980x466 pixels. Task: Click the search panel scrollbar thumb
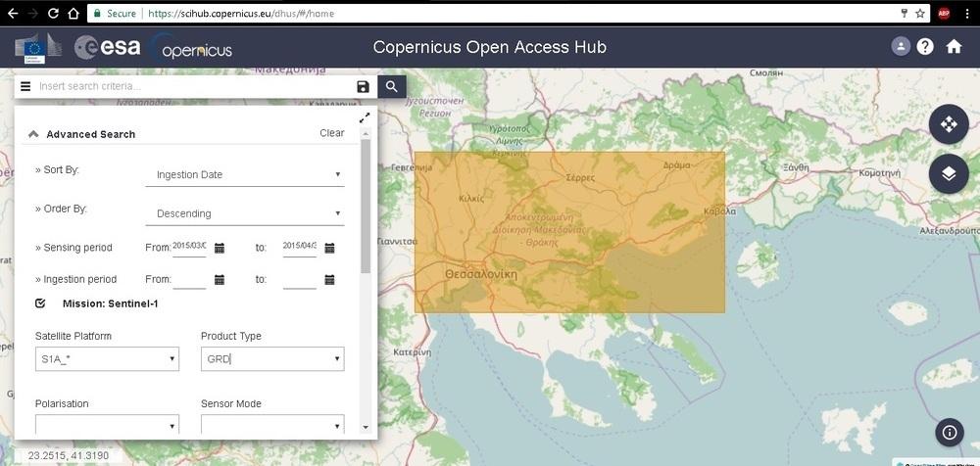(366, 207)
